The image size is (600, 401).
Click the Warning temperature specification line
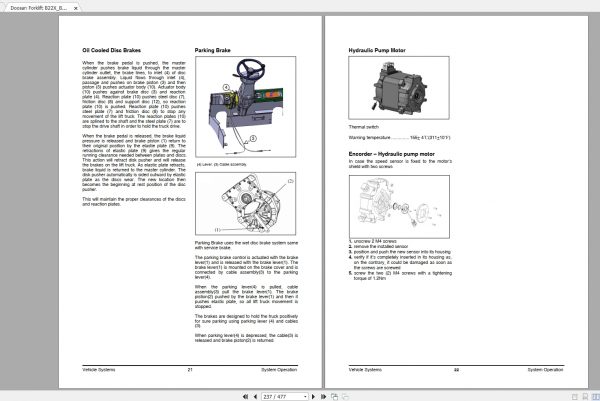399,137
